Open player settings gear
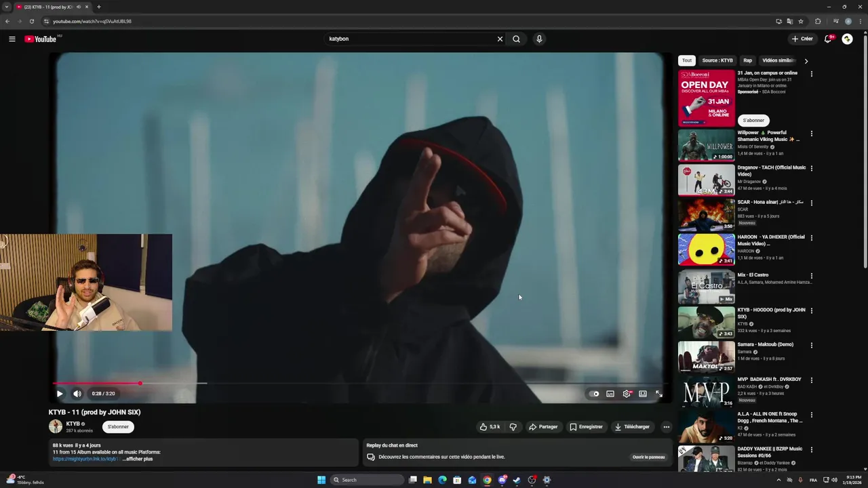 pos(627,393)
